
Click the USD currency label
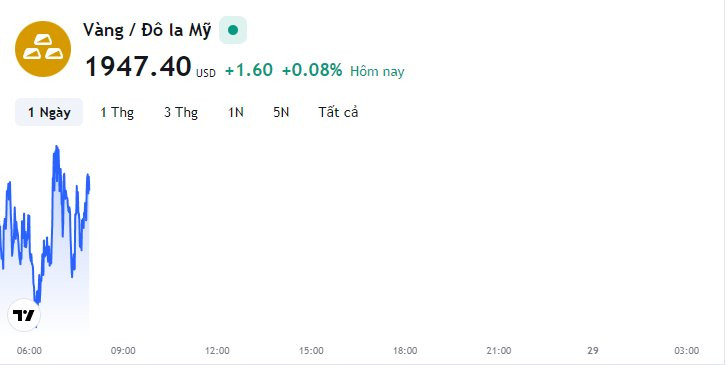[206, 73]
